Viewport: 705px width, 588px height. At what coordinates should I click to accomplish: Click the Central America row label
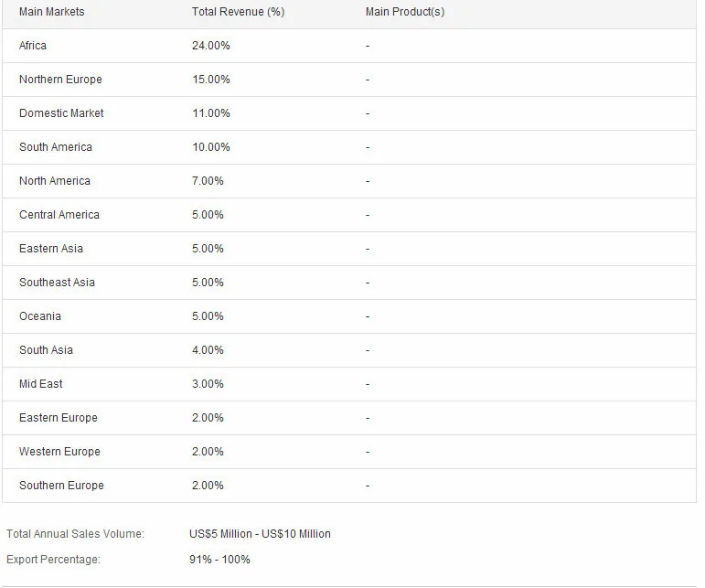[x=59, y=214]
